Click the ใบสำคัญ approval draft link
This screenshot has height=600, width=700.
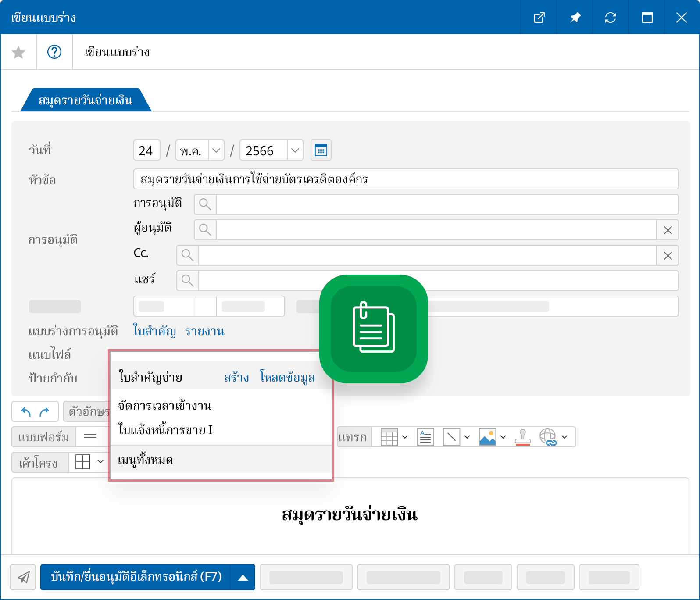point(155,331)
